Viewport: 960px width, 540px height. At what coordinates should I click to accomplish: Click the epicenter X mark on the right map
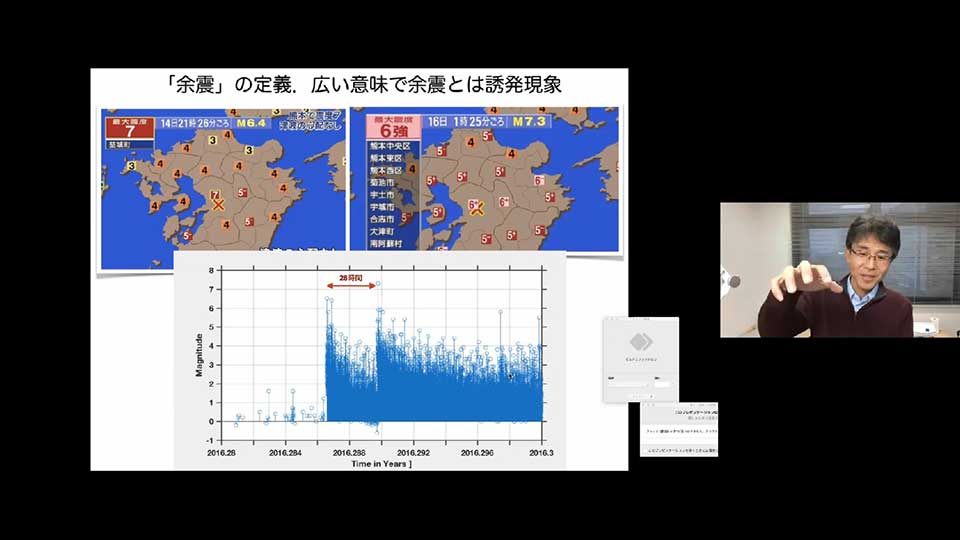point(477,209)
